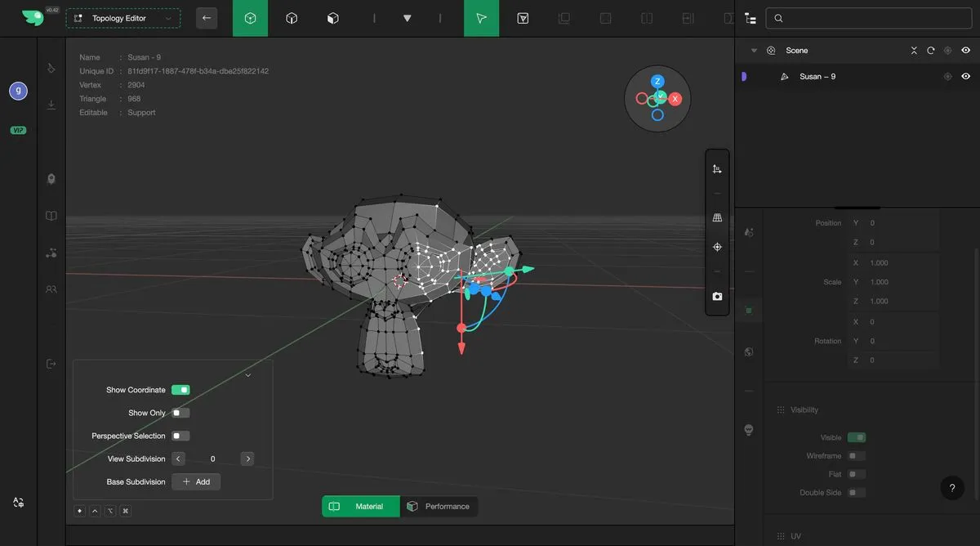The height and width of the screenshot is (546, 980).
Task: Click the back arrow button
Action: tap(207, 18)
